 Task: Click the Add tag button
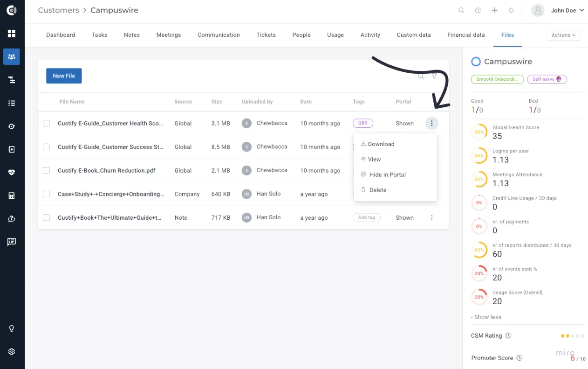367,217
